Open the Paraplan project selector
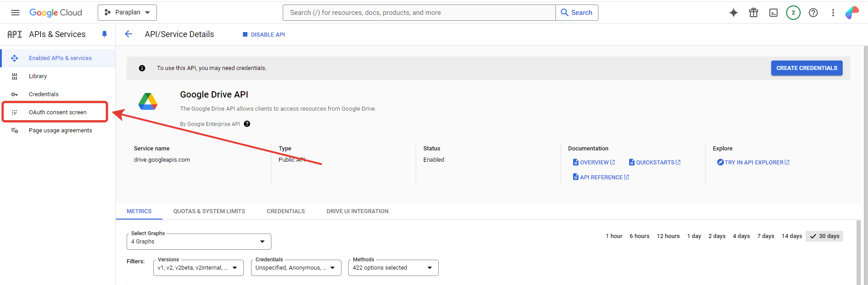Screen dimensions: 868x285 point(127,13)
